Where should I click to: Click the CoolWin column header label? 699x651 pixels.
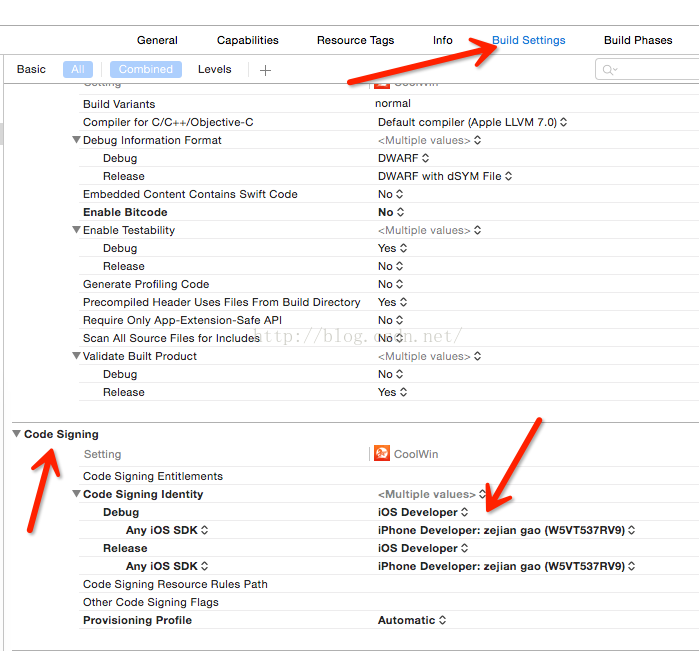click(416, 454)
